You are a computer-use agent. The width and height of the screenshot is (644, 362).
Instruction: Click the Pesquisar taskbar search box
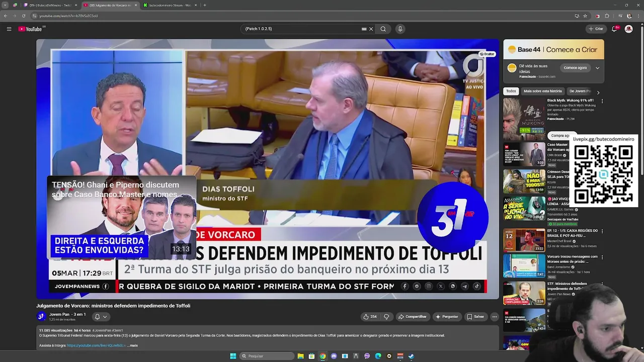point(266,356)
